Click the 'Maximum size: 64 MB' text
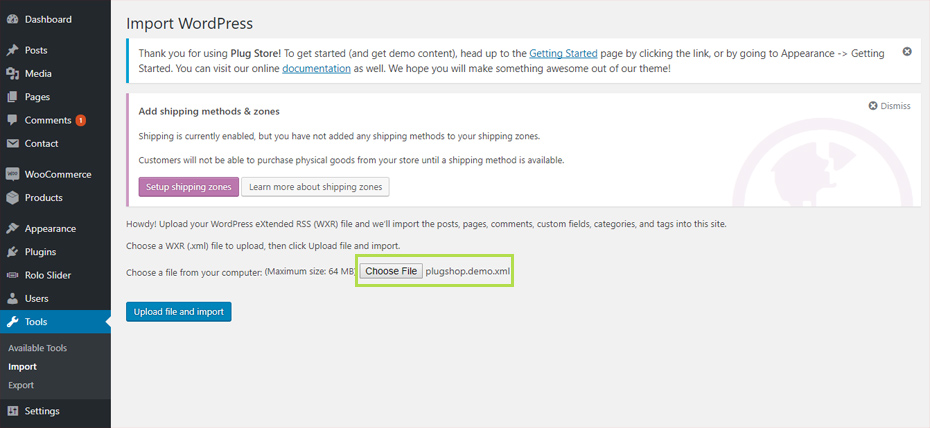 [x=311, y=272]
